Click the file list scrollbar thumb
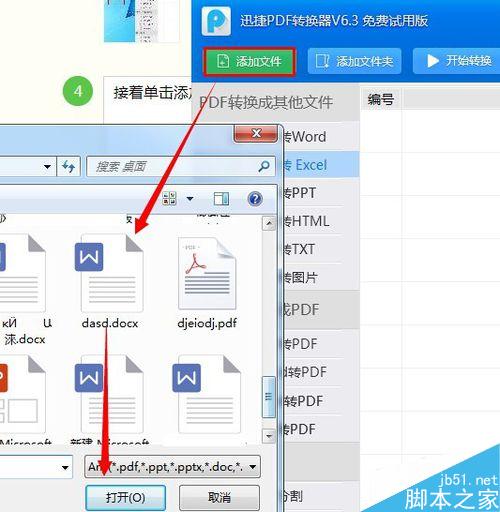500x512 pixels. [269, 397]
